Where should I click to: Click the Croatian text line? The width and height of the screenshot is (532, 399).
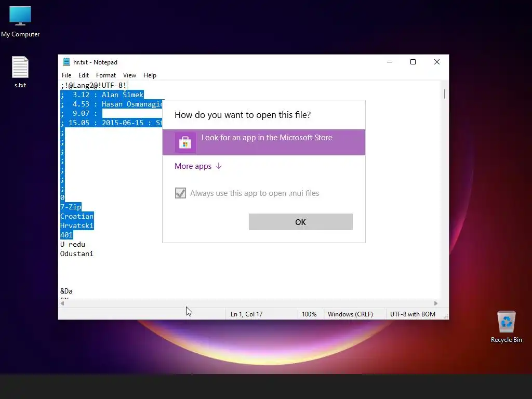[x=77, y=216]
